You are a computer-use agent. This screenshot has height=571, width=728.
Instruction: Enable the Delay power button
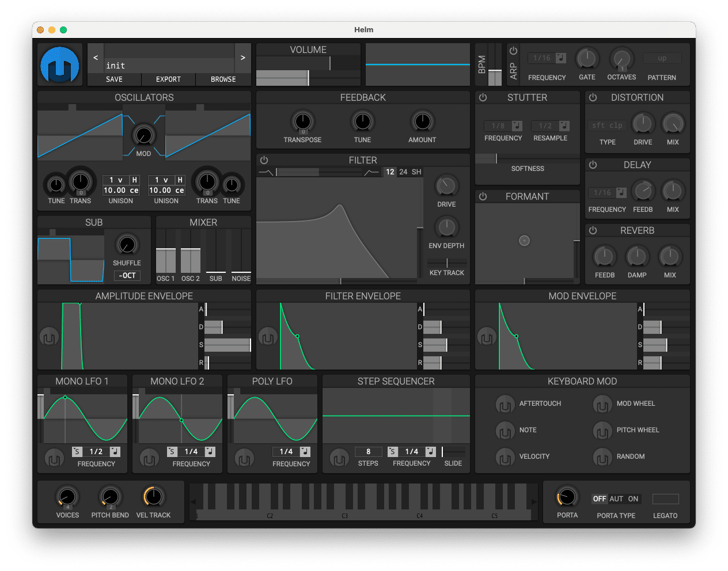point(593,165)
